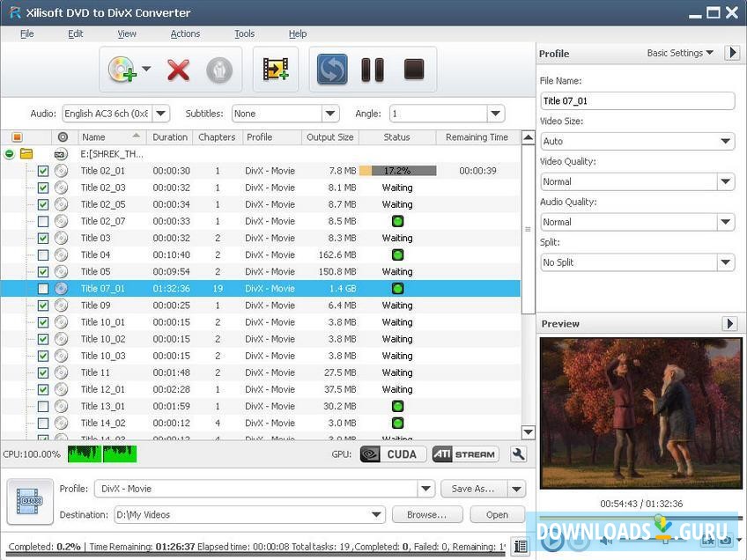The image size is (747, 560).
Task: Open the Basic Settings dropdown
Action: 680,53
